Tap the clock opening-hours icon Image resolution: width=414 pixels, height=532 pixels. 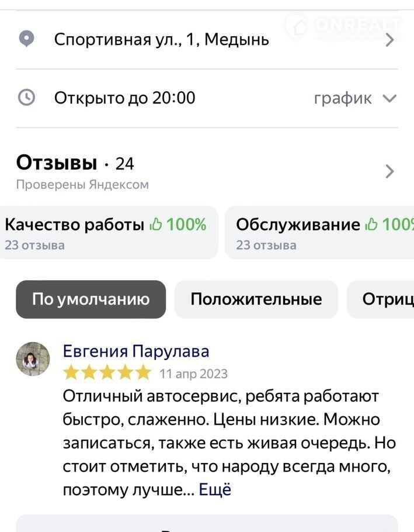pos(27,98)
